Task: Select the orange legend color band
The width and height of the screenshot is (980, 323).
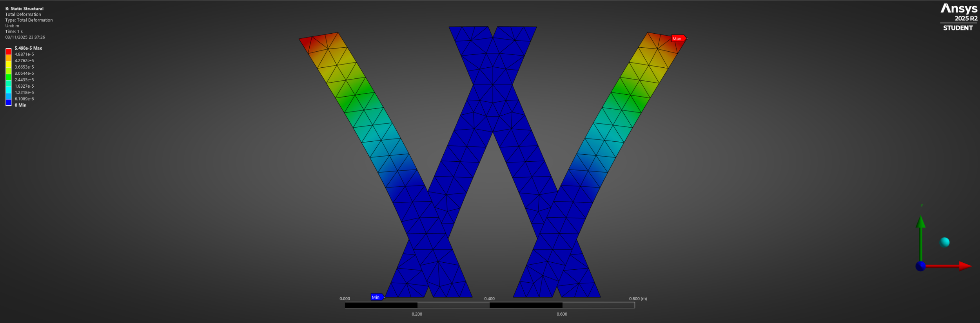Action: [8, 58]
